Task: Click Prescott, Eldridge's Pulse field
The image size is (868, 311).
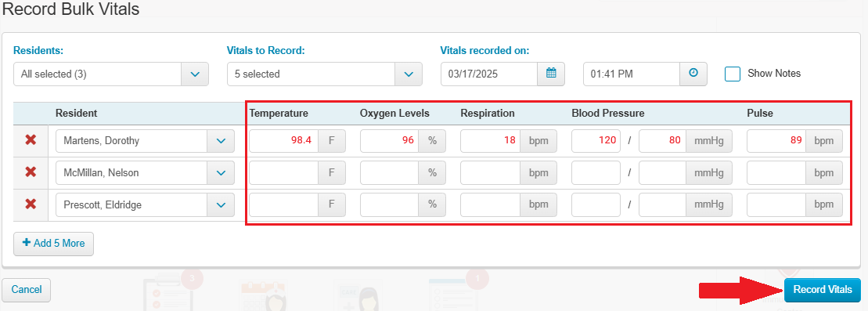Action: (776, 205)
